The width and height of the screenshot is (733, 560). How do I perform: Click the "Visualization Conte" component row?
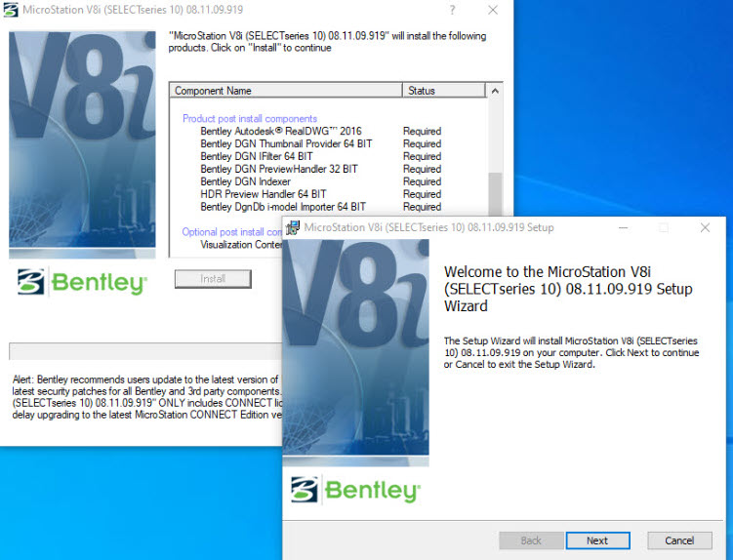click(x=241, y=245)
